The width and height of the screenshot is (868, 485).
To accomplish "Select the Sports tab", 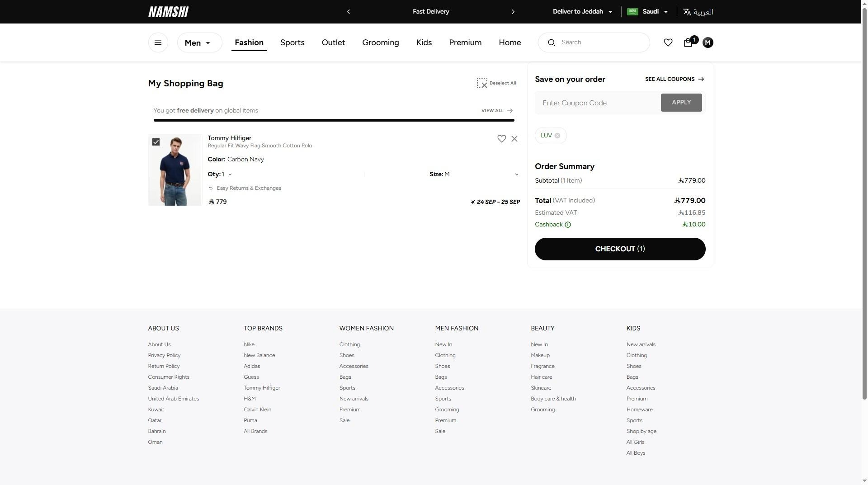I will [x=292, y=42].
